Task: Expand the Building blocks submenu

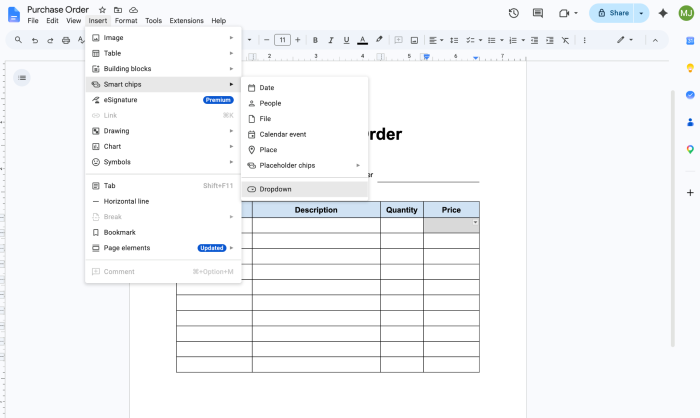Action: (x=163, y=69)
